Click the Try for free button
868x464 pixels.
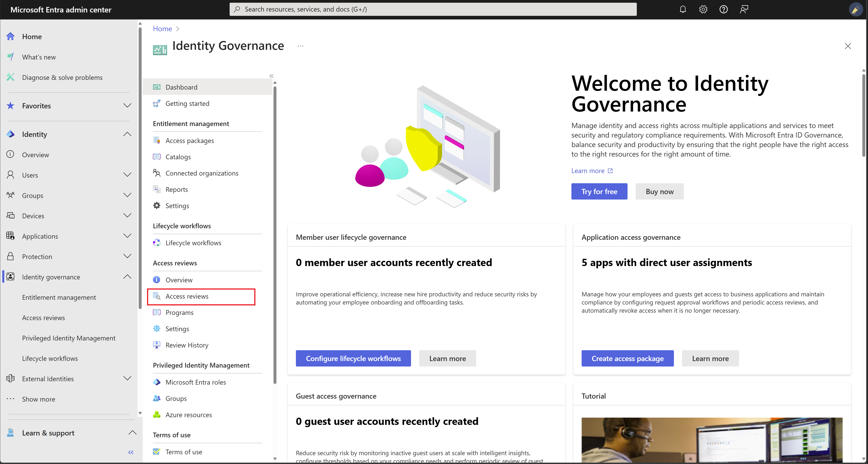599,191
